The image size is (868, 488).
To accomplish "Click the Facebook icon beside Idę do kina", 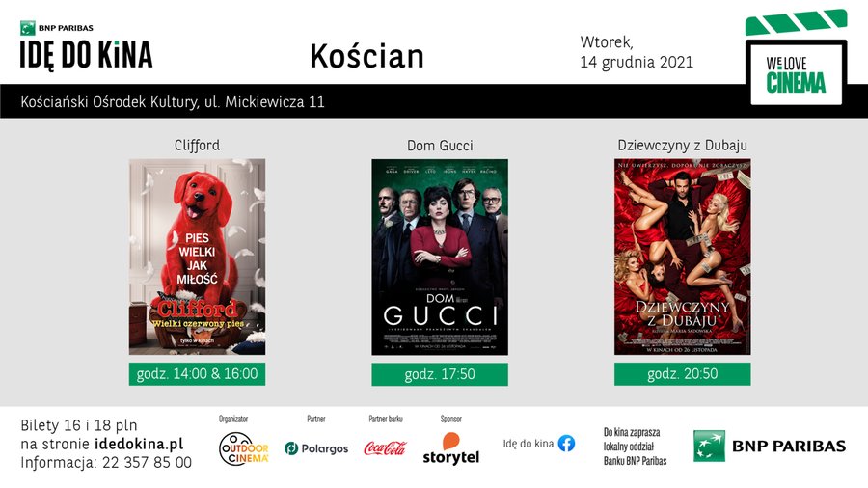I will tap(566, 444).
